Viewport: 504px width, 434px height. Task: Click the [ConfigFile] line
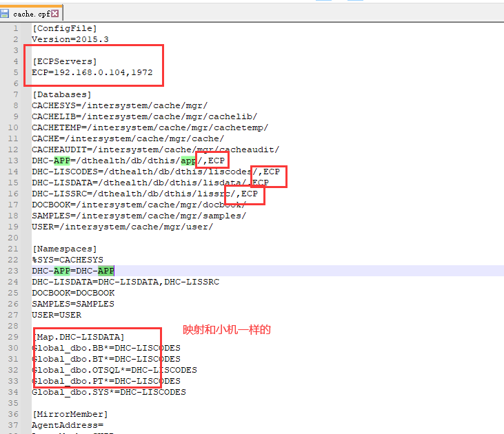(x=64, y=28)
